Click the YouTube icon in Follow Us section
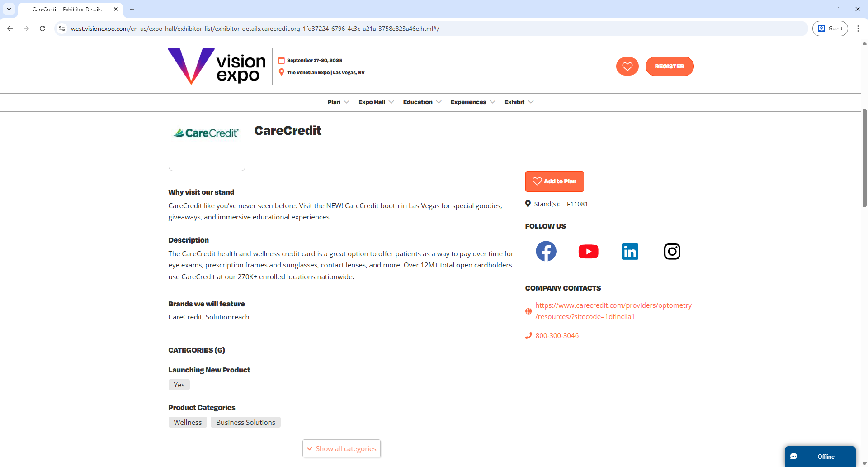 588,251
